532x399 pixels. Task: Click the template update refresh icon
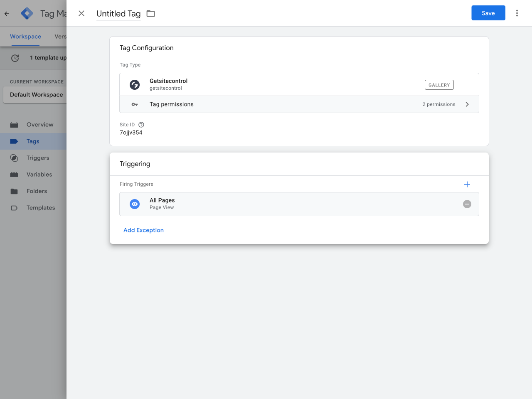click(x=15, y=58)
